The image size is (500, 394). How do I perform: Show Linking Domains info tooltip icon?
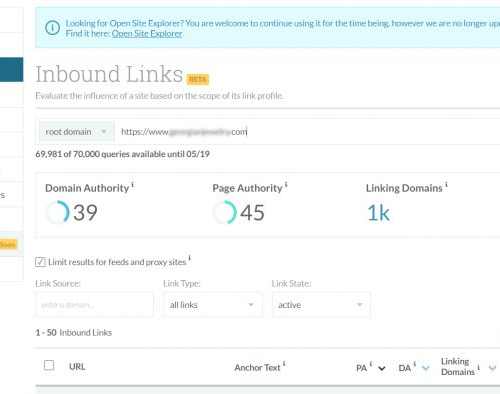click(x=446, y=184)
